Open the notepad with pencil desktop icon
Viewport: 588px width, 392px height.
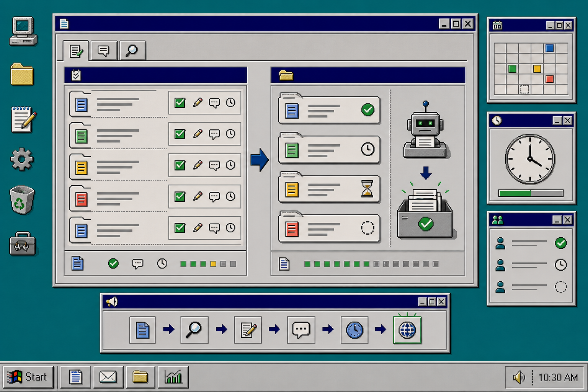click(24, 119)
